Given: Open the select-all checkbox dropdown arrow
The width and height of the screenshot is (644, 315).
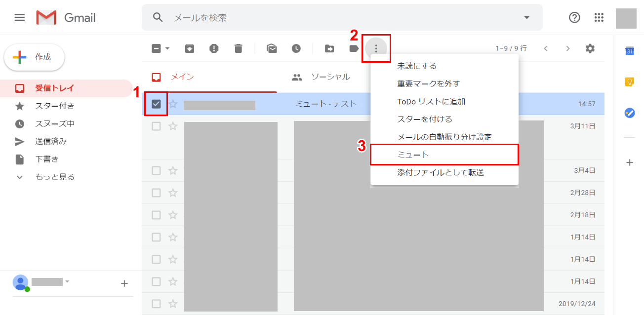Looking at the screenshot, I should (x=167, y=48).
